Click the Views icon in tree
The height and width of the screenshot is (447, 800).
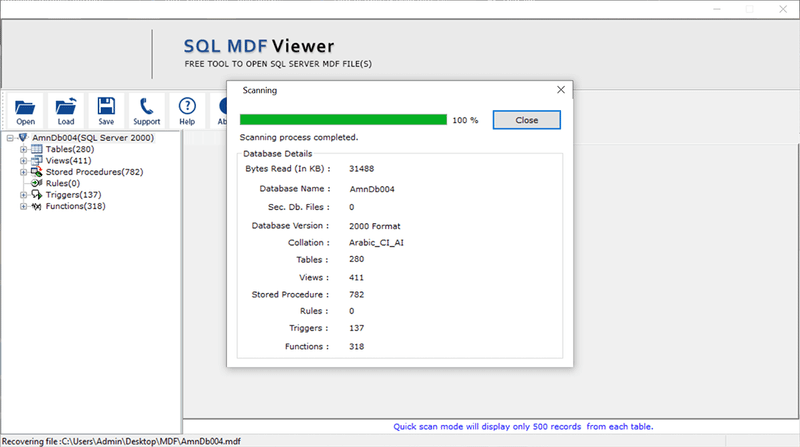pyautogui.click(x=36, y=160)
